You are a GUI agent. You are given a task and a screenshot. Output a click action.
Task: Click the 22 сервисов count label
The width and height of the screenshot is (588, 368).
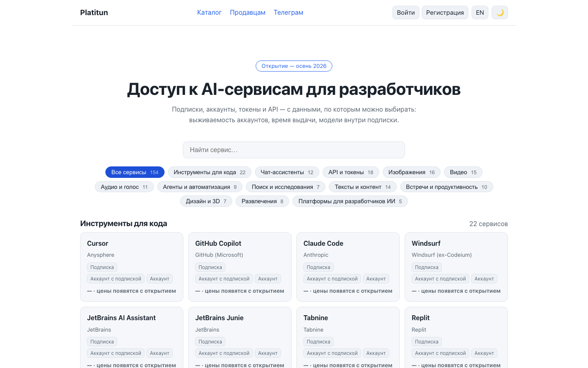tap(488, 224)
